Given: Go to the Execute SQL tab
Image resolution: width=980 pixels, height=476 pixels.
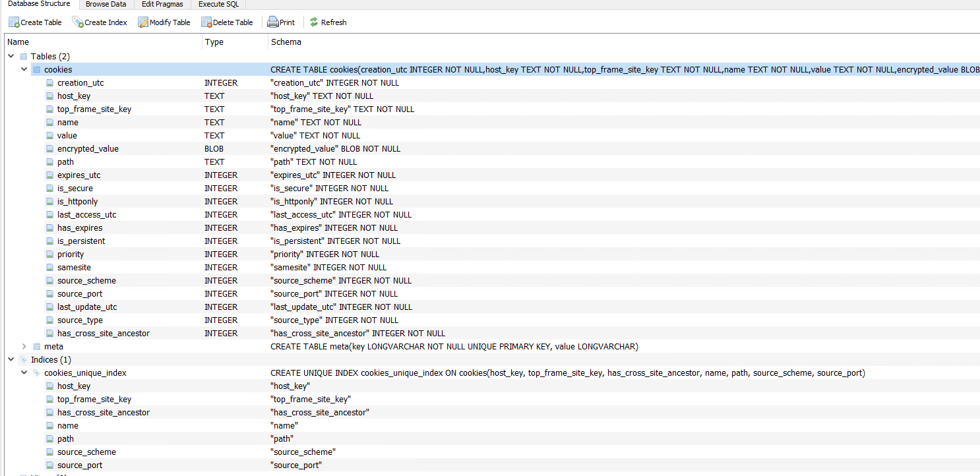Looking at the screenshot, I should pos(218,5).
